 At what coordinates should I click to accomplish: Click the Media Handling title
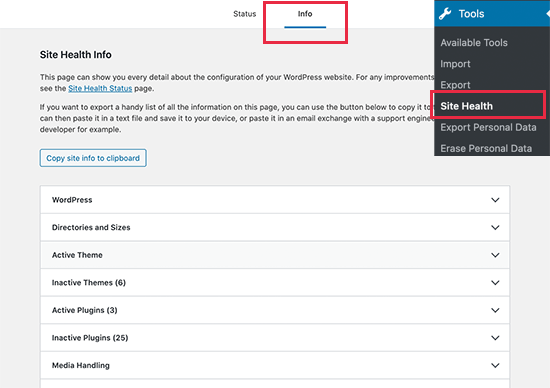tap(81, 366)
